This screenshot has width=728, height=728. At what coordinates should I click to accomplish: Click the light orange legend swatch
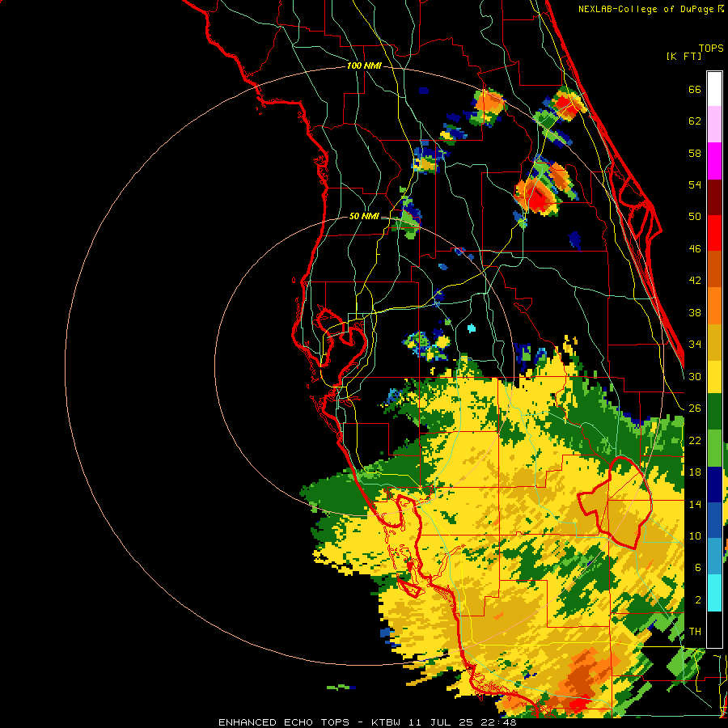click(x=714, y=306)
